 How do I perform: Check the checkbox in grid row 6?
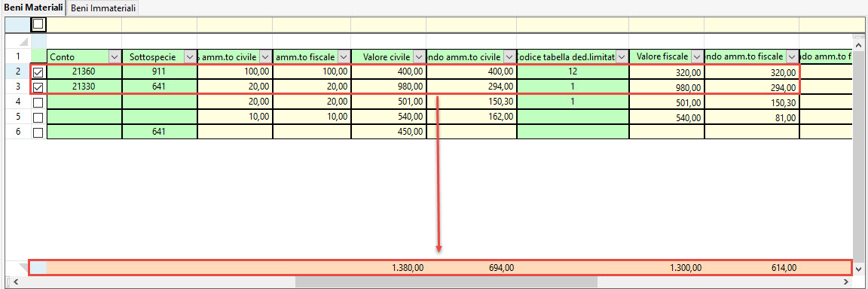[x=38, y=132]
